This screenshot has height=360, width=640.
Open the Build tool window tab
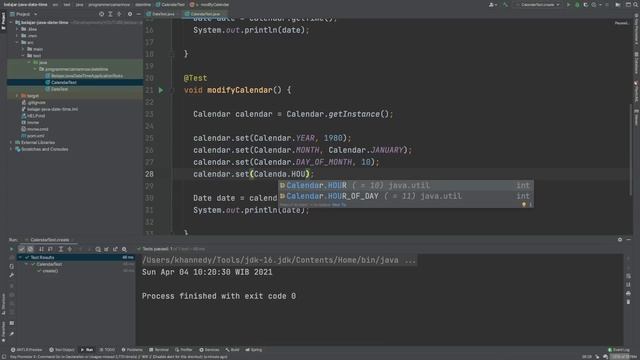point(232,350)
